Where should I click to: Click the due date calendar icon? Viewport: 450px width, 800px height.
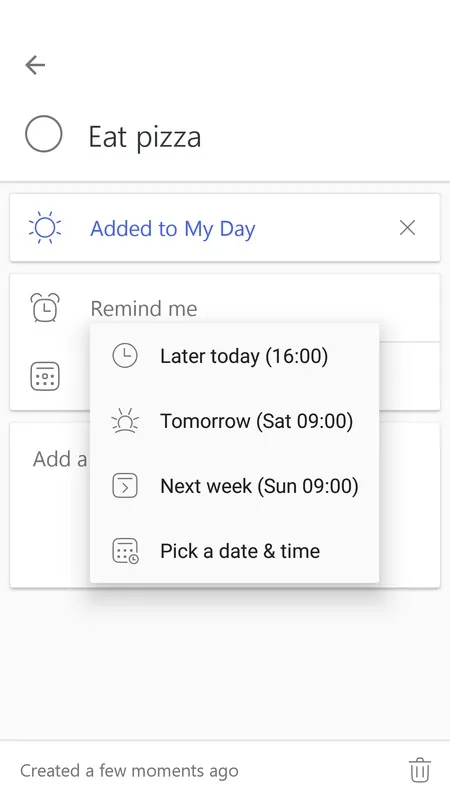point(45,377)
